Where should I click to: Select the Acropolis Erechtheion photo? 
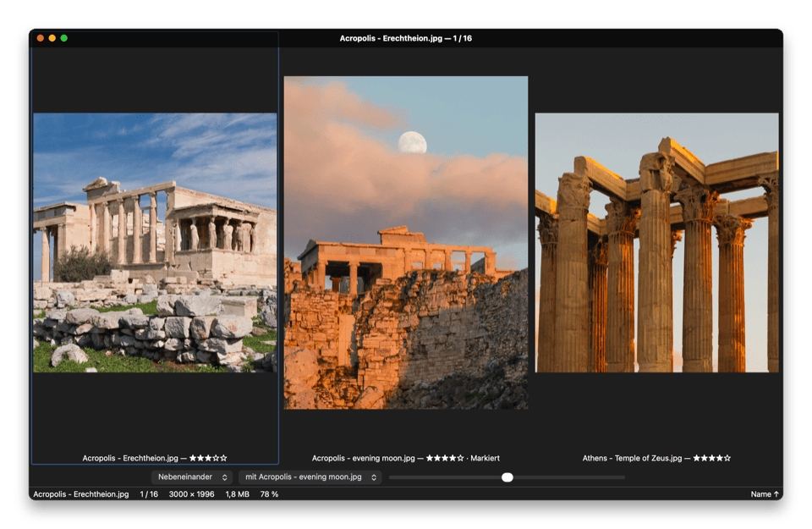pyautogui.click(x=155, y=242)
